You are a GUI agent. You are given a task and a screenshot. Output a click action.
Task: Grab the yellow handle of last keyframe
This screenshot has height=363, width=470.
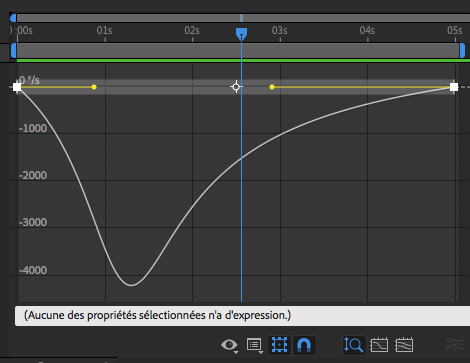[272, 87]
